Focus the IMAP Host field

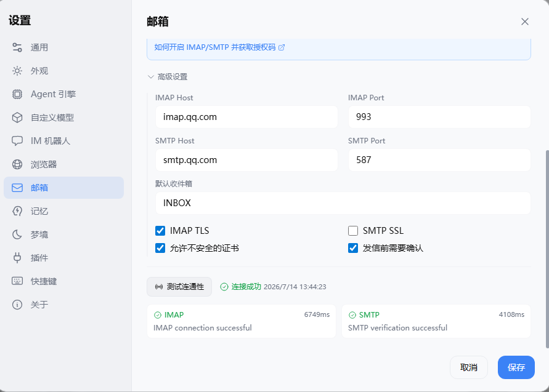pos(246,117)
